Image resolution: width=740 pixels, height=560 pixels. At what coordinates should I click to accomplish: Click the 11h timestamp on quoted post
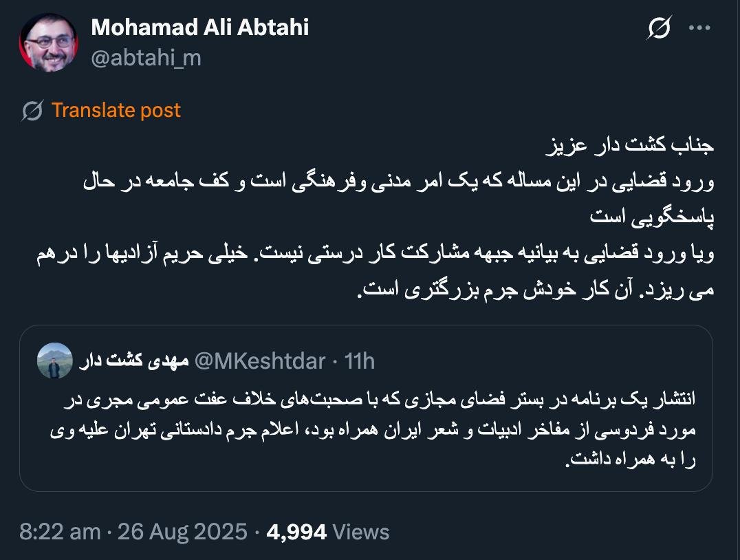click(359, 360)
